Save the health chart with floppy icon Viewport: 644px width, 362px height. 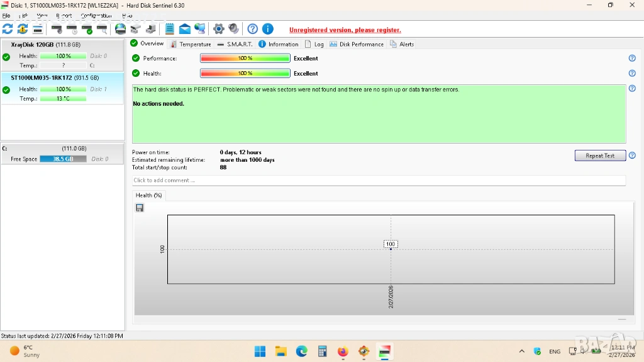(x=140, y=208)
